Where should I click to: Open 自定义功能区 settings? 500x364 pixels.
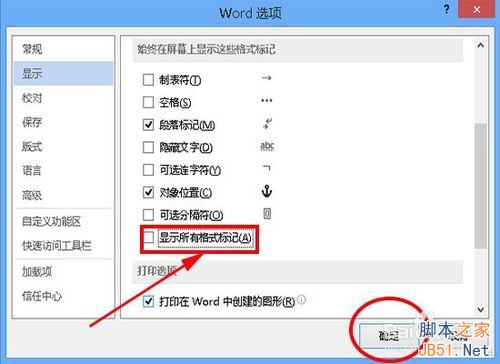(x=63, y=221)
